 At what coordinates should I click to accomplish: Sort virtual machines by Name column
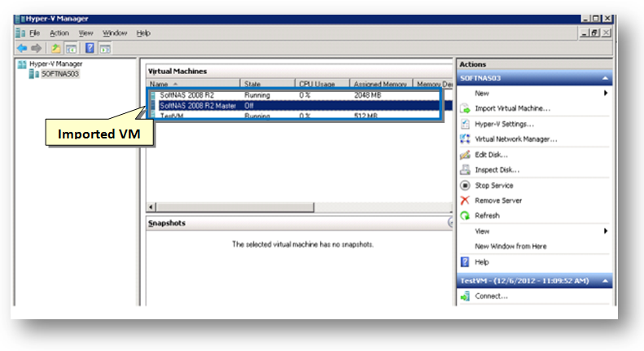[193, 84]
